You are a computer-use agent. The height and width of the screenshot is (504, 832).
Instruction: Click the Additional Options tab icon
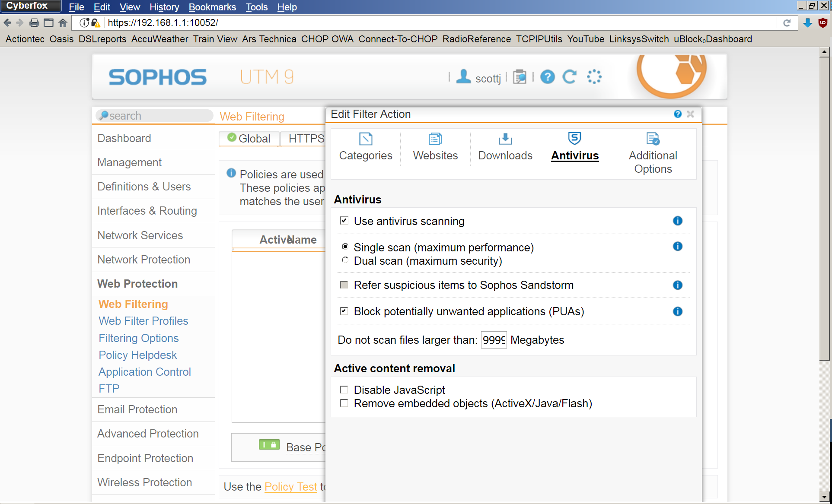(x=653, y=139)
